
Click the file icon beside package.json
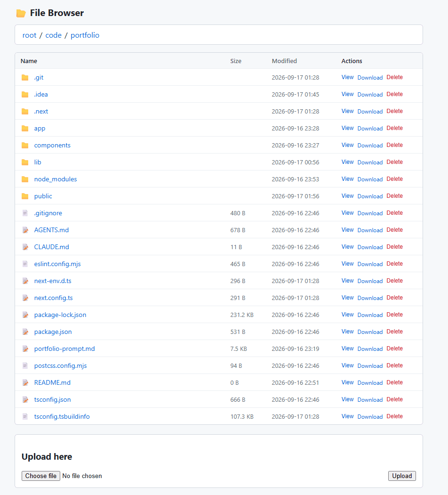25,332
